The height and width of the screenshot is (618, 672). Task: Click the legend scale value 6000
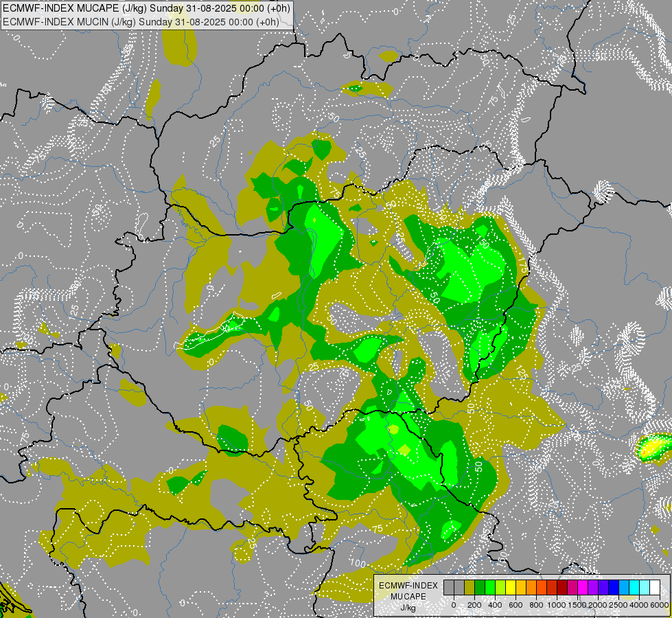(660, 605)
